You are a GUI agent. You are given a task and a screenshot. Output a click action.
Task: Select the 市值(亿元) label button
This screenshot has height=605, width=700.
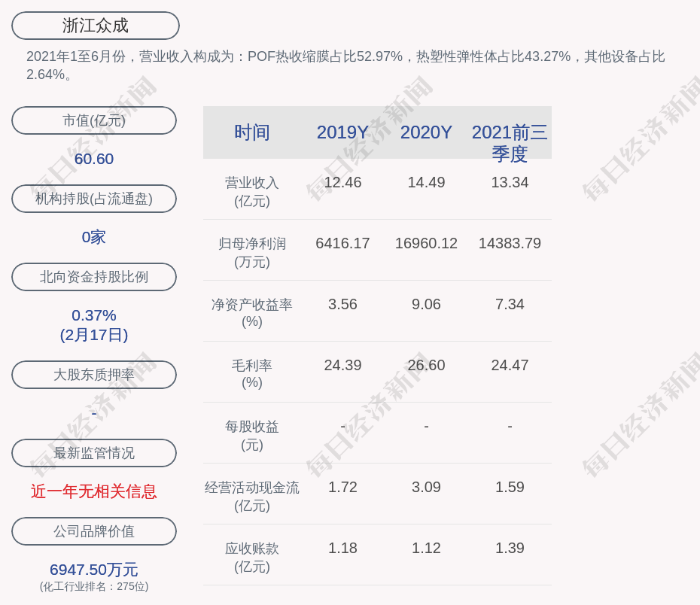[x=94, y=120]
